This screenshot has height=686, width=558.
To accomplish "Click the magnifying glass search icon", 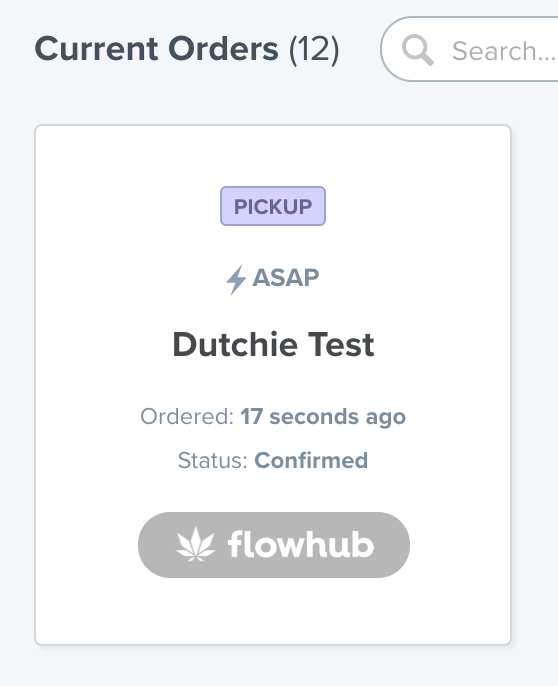I will point(418,50).
